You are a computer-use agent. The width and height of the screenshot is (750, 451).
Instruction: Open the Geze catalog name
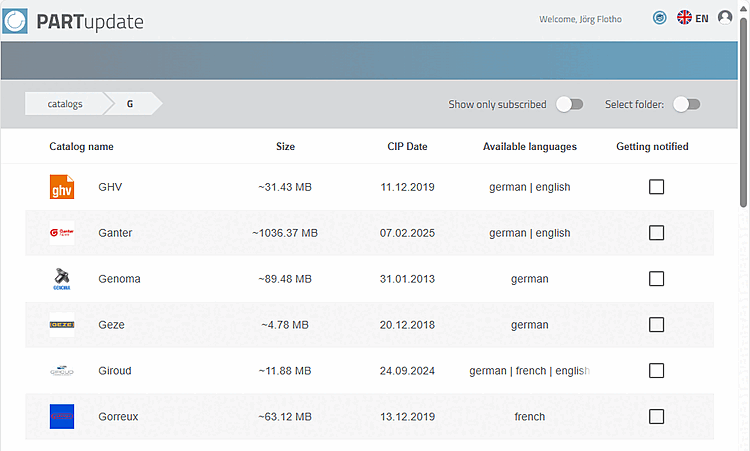tap(111, 325)
